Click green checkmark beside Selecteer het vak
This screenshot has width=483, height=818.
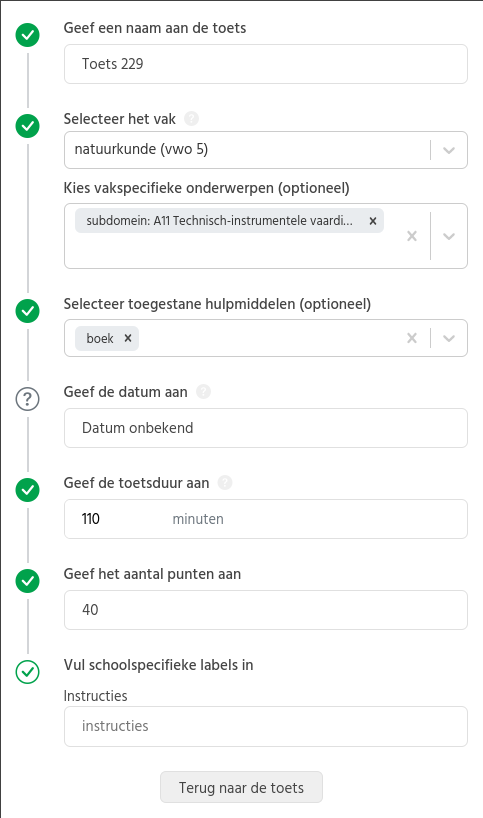pyautogui.click(x=28, y=126)
